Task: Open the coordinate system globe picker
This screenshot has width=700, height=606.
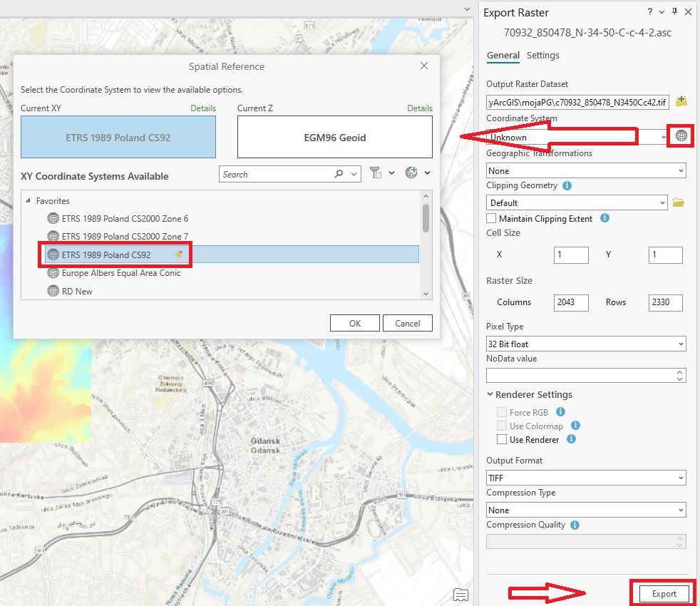Action: point(681,135)
